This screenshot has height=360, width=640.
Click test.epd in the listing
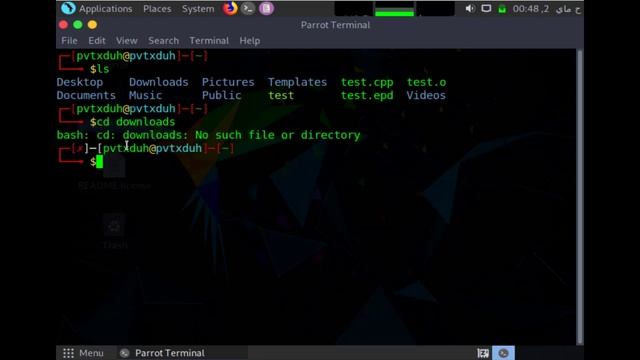pos(367,95)
